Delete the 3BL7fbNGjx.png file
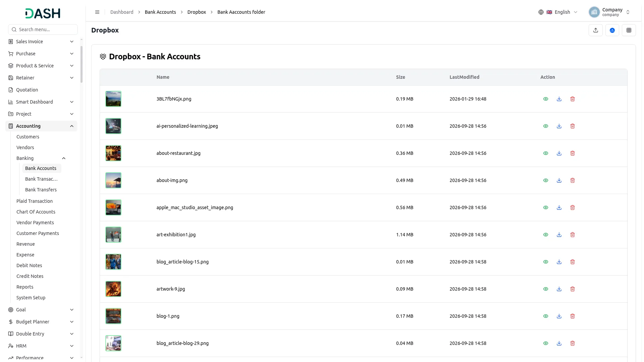The width and height of the screenshot is (644, 362). tap(573, 99)
